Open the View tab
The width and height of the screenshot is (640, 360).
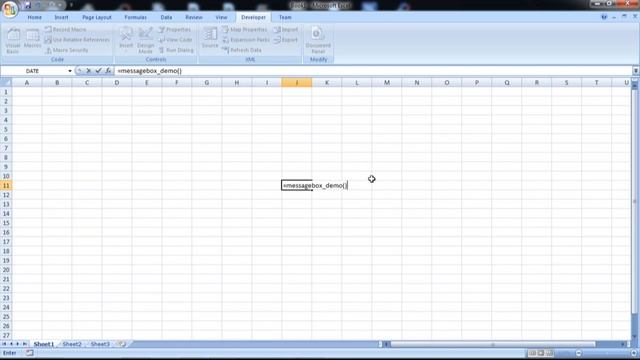[221, 17]
